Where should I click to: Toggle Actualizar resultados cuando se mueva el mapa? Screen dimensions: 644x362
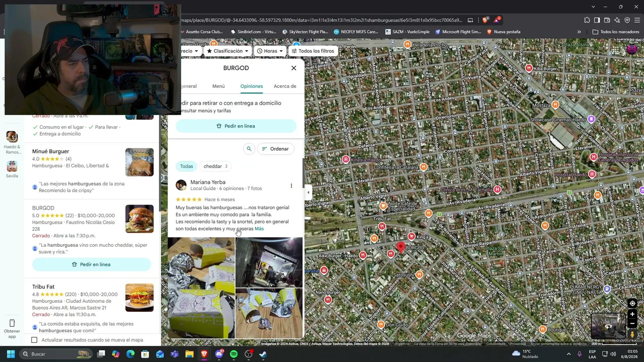[34, 340]
